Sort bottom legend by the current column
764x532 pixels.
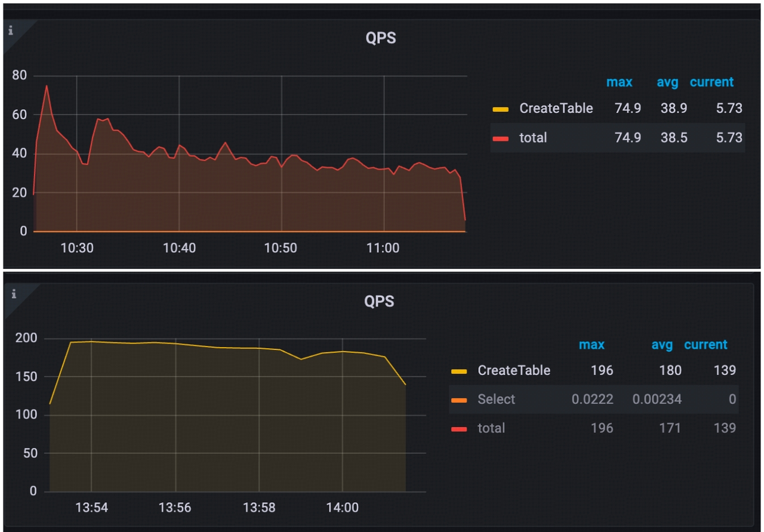point(706,345)
